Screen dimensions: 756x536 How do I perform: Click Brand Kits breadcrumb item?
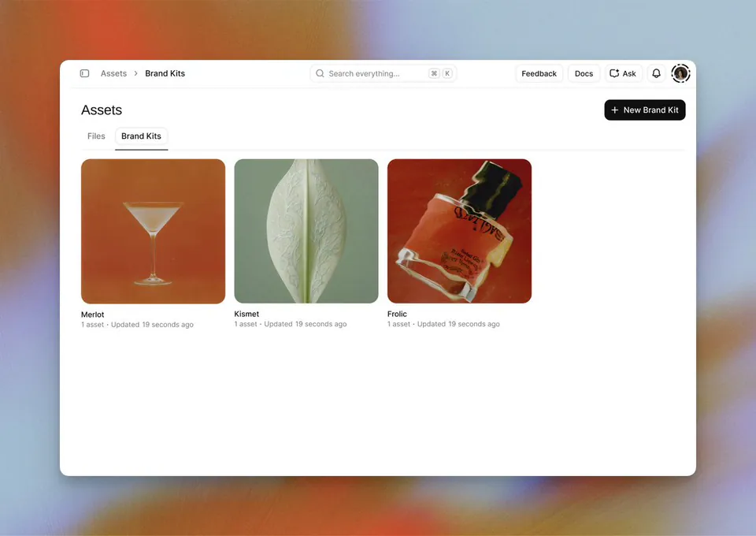(165, 73)
